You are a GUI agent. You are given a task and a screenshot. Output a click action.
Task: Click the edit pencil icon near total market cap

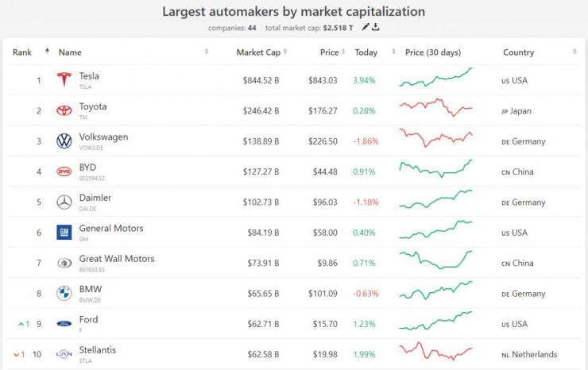click(366, 27)
